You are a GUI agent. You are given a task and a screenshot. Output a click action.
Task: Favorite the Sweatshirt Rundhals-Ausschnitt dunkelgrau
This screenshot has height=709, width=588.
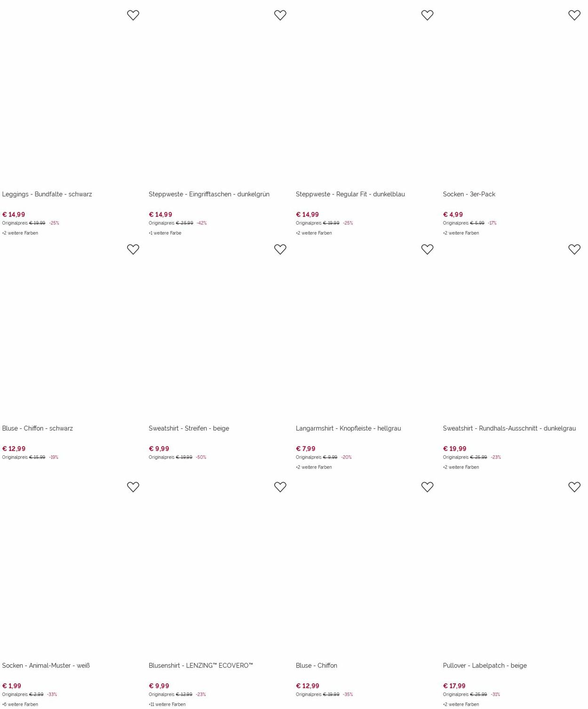pos(574,249)
